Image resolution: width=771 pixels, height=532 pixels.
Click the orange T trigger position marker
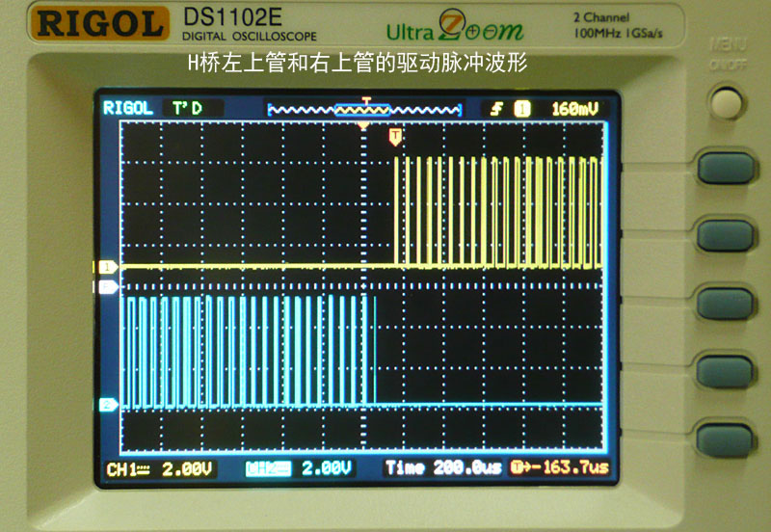[395, 138]
